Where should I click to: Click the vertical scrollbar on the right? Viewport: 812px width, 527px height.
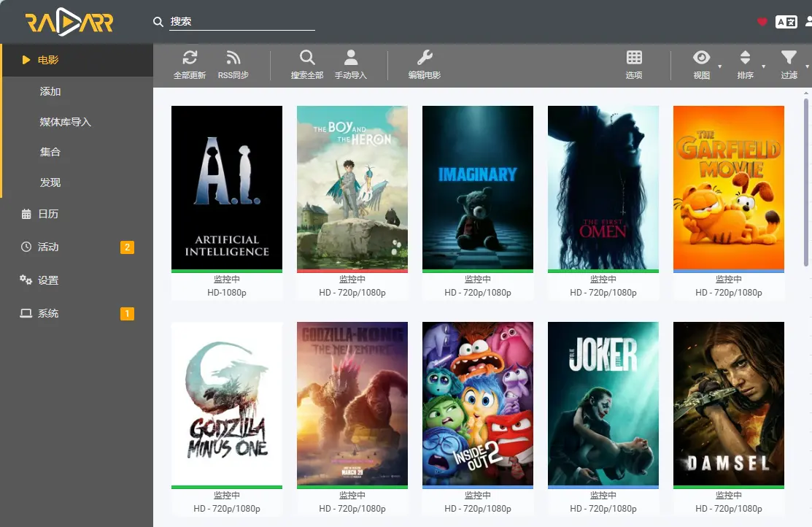(806, 182)
